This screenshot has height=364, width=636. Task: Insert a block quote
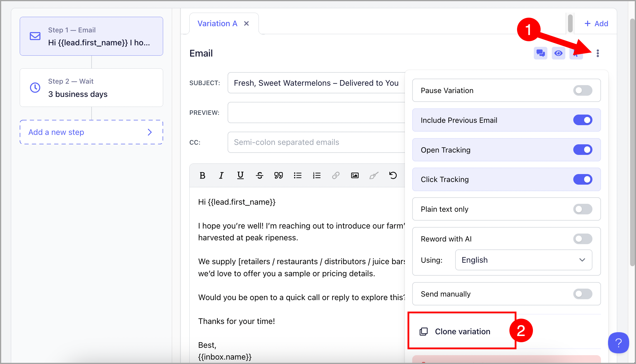279,176
